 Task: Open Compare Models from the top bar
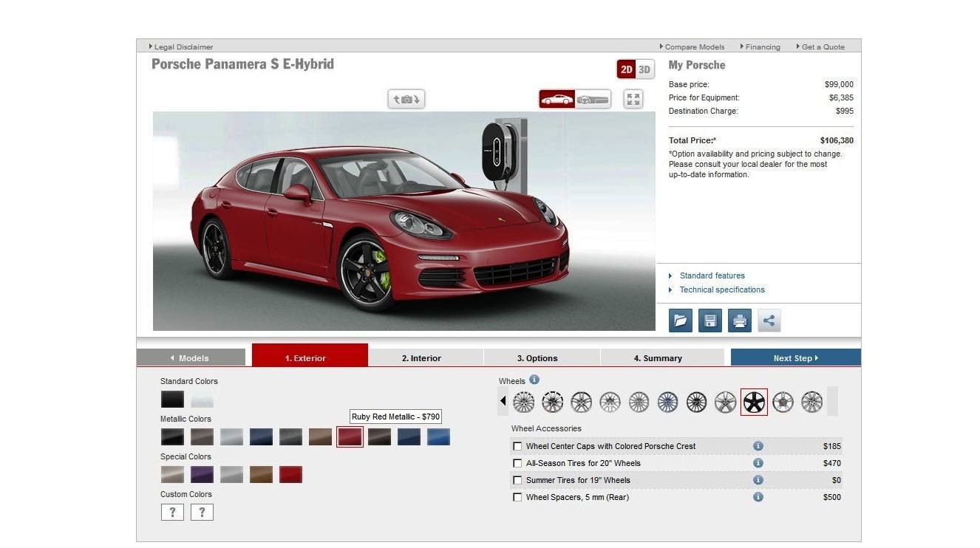coord(693,47)
